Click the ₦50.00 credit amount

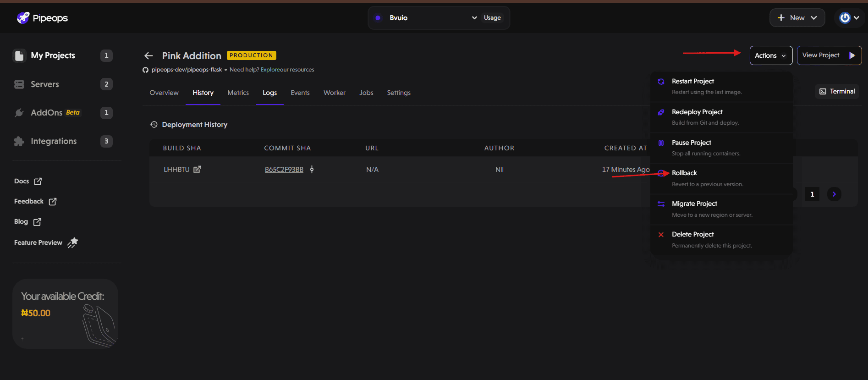pos(36,313)
